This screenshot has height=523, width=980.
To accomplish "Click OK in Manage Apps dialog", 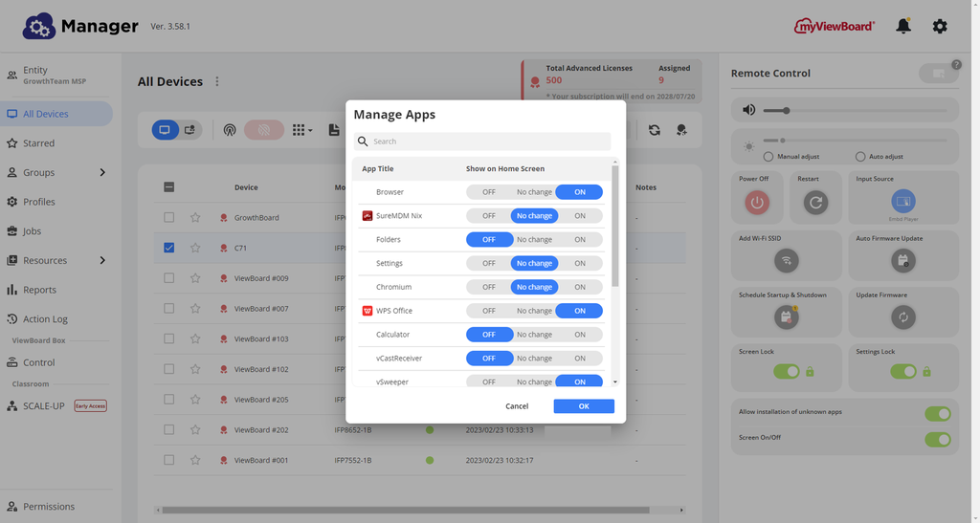I will click(x=584, y=406).
